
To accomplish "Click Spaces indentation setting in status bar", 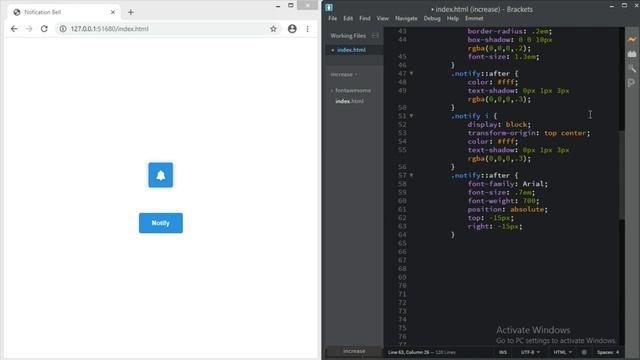I will [x=608, y=352].
